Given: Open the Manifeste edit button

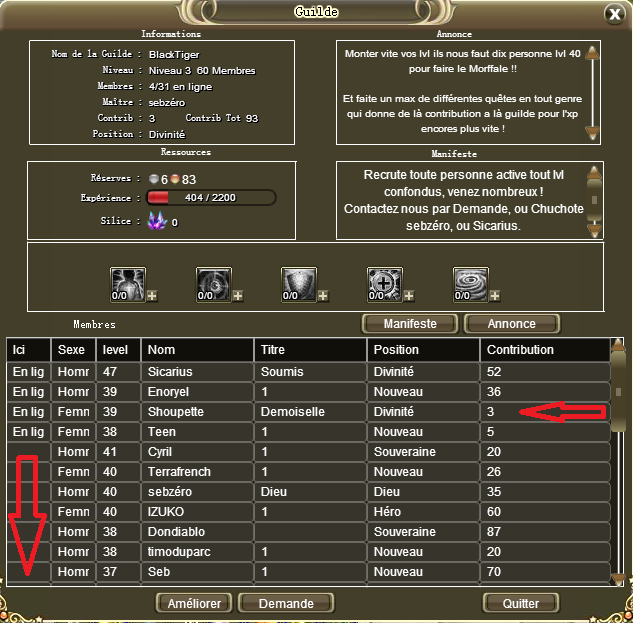Looking at the screenshot, I should [x=410, y=324].
